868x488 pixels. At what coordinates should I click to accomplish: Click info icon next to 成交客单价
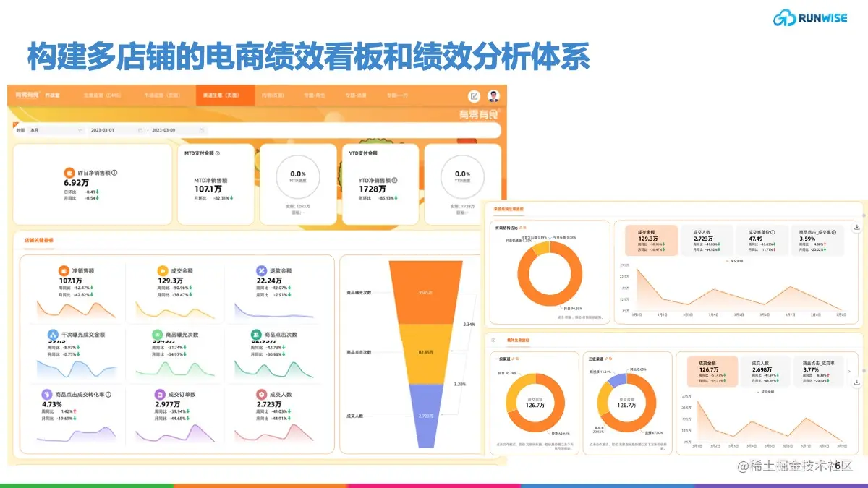(x=773, y=232)
